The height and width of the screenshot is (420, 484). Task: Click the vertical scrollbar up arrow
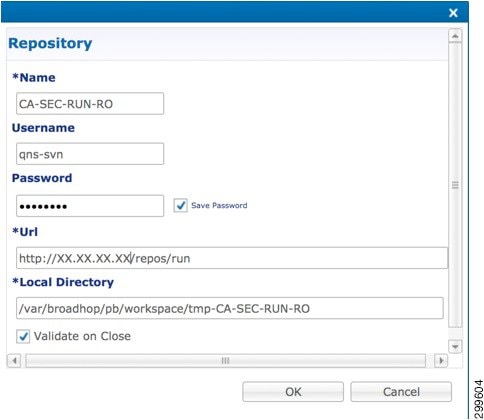tap(455, 36)
